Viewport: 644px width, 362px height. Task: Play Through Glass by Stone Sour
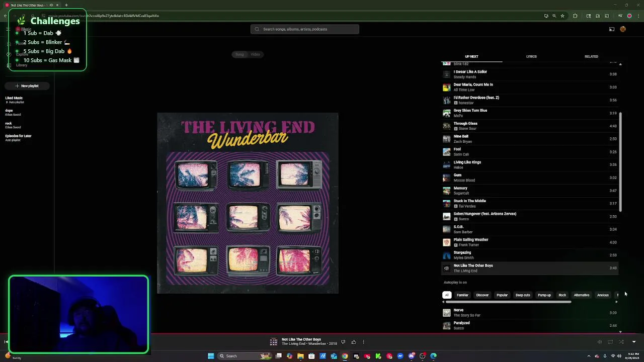tap(530, 126)
